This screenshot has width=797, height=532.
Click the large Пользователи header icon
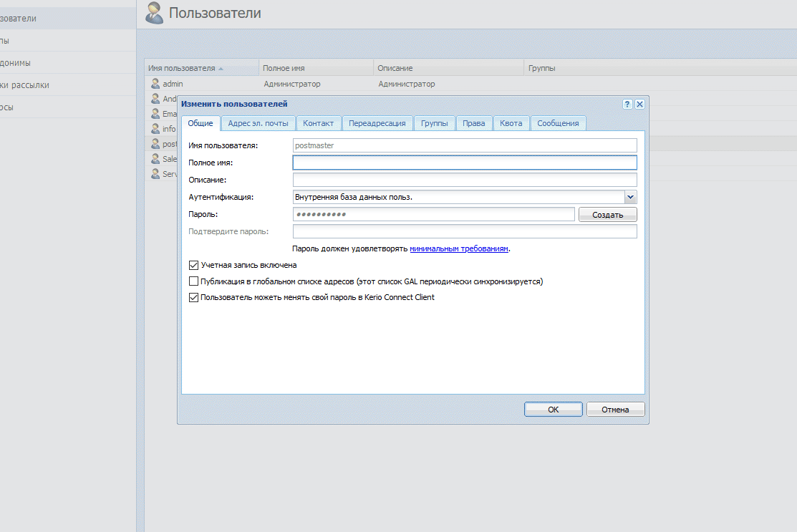(154, 12)
